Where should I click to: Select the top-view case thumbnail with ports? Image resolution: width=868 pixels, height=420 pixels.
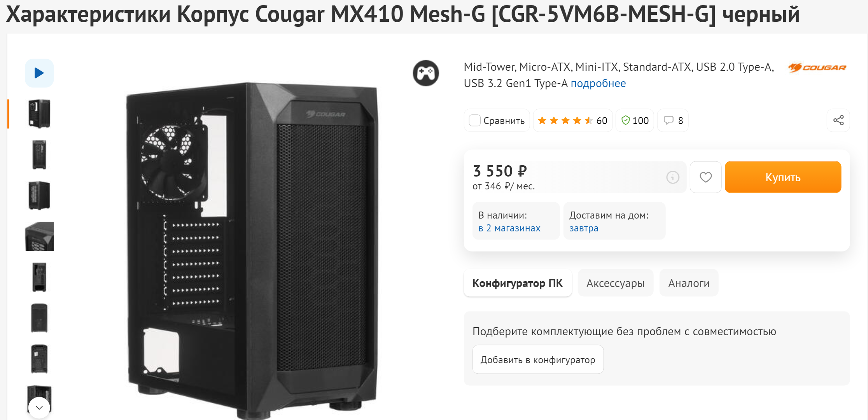pyautogui.click(x=39, y=236)
